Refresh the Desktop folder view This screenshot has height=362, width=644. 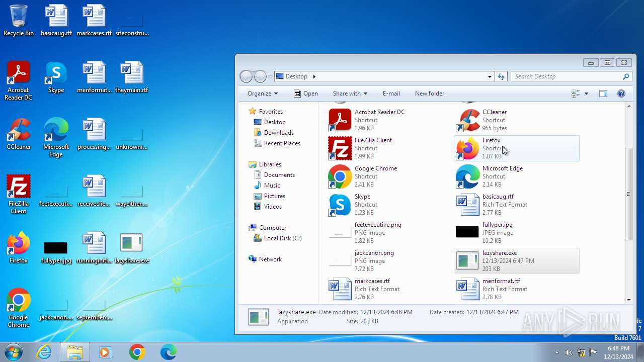[501, 76]
